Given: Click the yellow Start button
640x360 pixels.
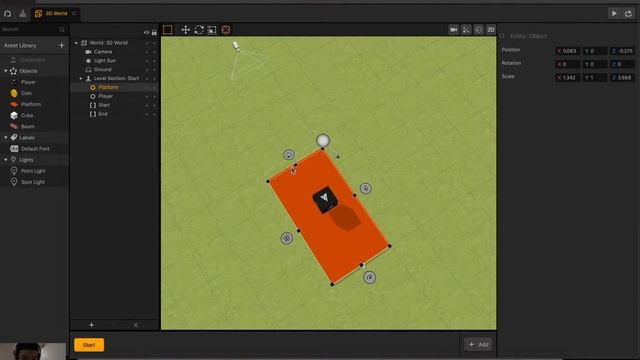Looking at the screenshot, I should point(89,345).
